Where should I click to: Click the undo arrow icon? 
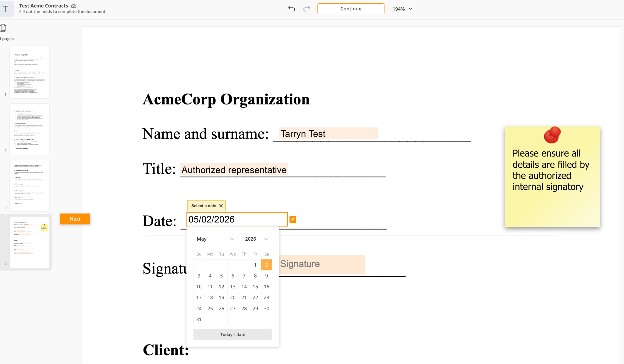(x=292, y=9)
